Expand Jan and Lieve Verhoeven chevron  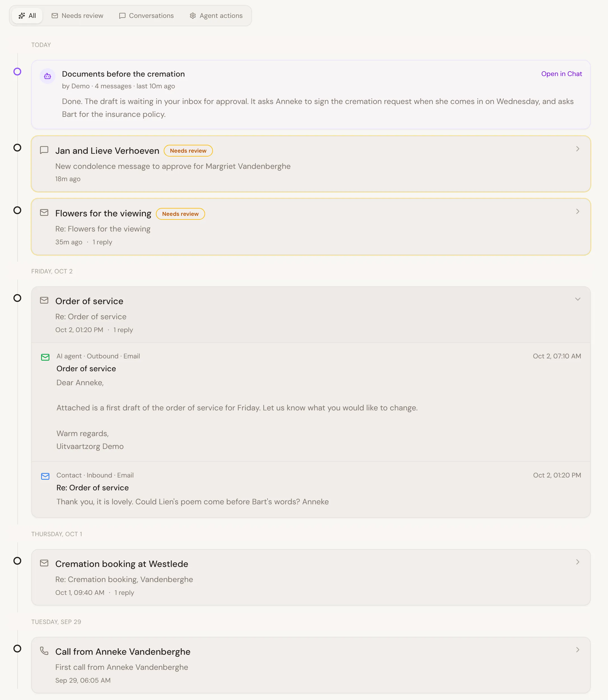coord(578,149)
